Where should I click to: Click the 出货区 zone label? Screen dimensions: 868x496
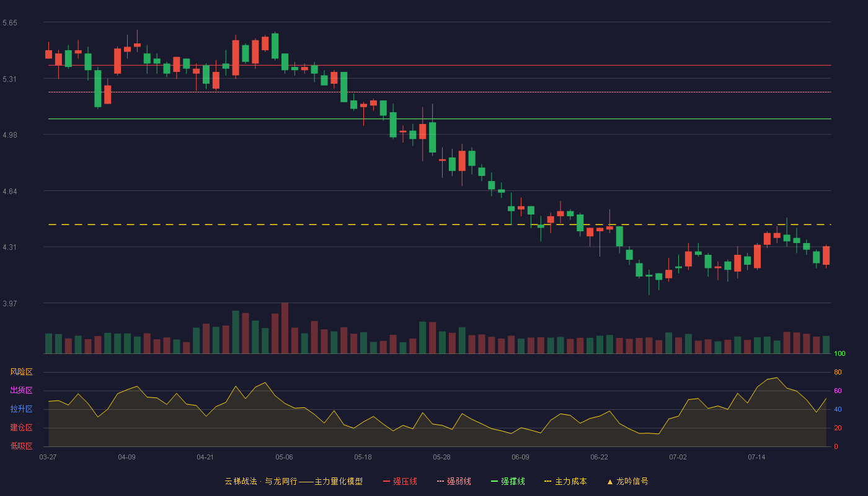coord(21,391)
